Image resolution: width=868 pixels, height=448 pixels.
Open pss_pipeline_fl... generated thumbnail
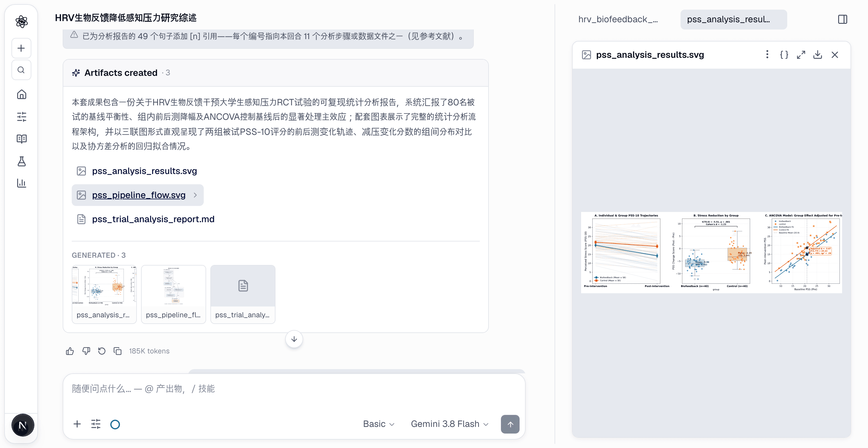[x=174, y=294]
